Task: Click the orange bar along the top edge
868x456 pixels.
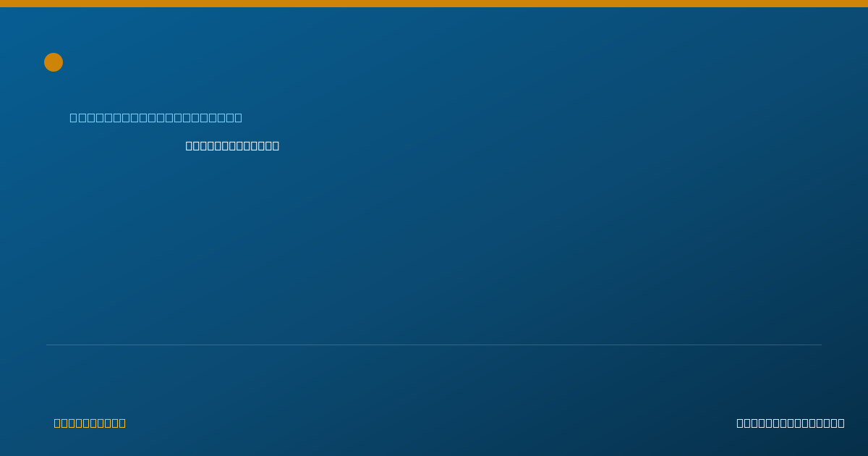Action: click(434, 4)
